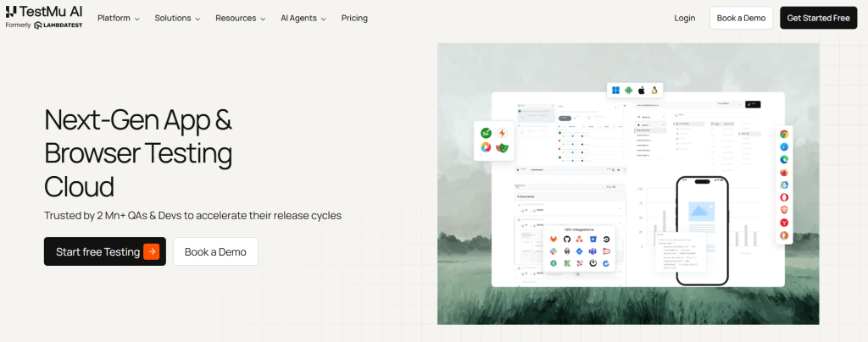Click the phone mockup in hero image
The image size is (868, 342).
coord(702,230)
